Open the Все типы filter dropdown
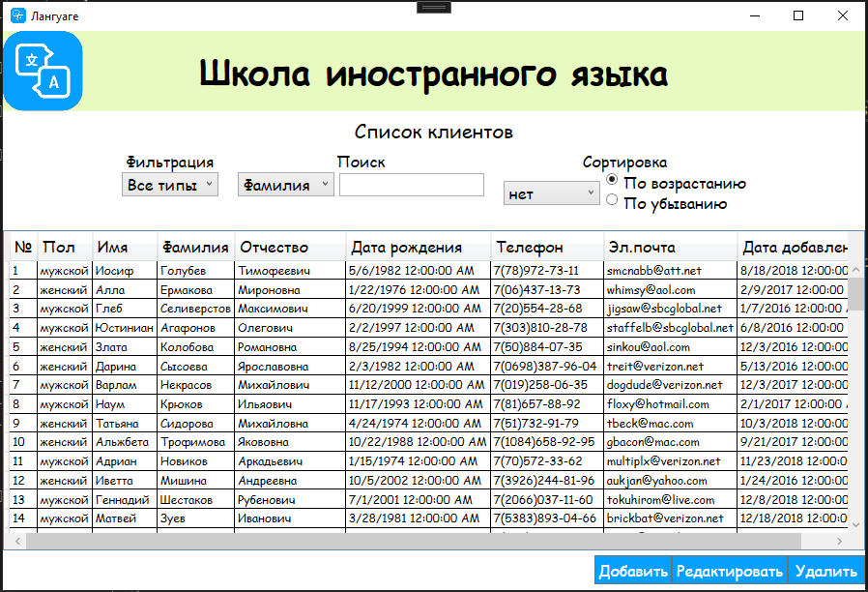The height and width of the screenshot is (592, 868). tap(169, 184)
